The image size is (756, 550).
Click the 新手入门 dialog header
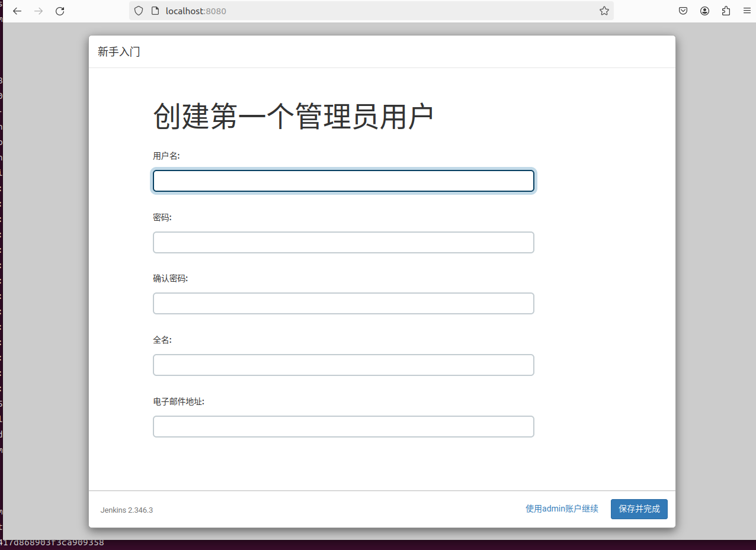click(119, 52)
